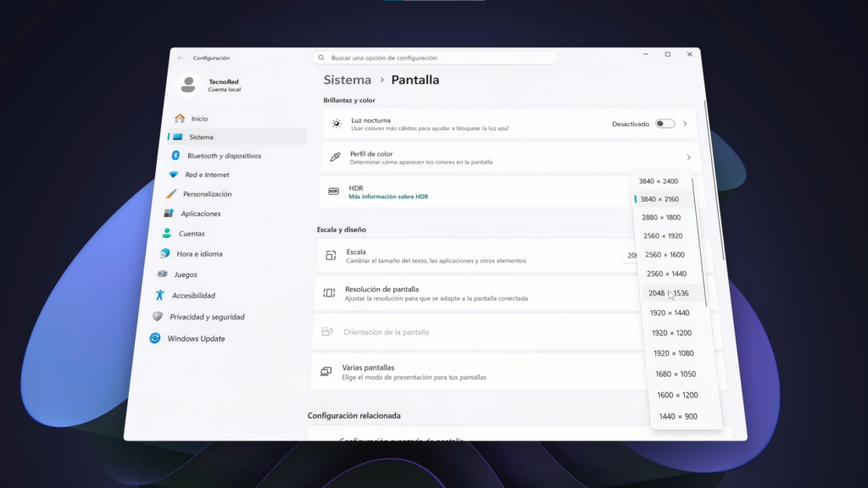Screen dimensions: 868x488
Task: Choose 2560 × 1600 resolution
Action: (x=665, y=254)
